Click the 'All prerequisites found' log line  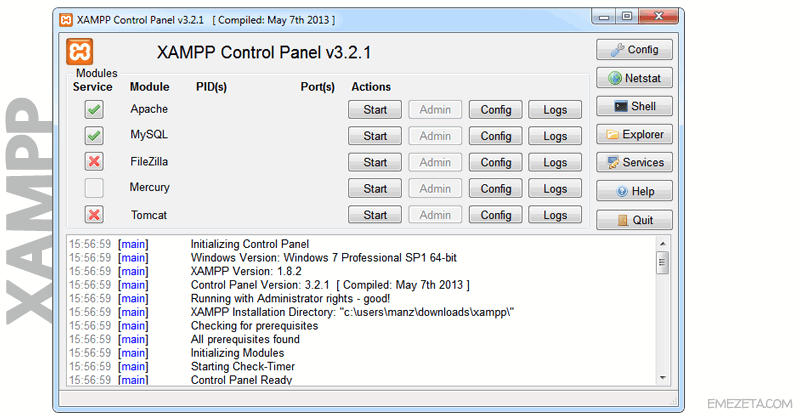tap(245, 339)
